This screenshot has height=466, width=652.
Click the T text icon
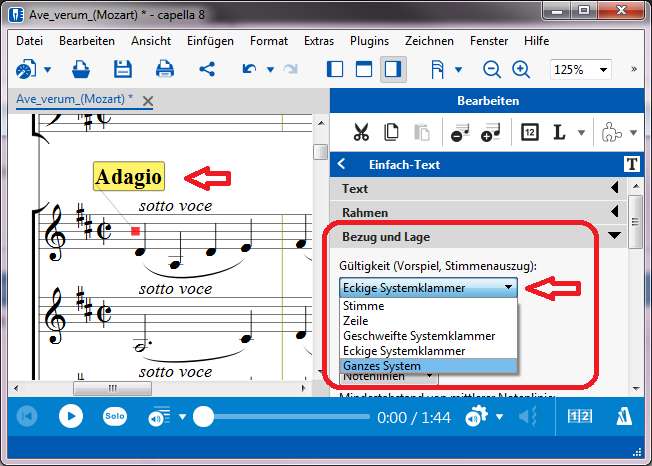(x=632, y=164)
